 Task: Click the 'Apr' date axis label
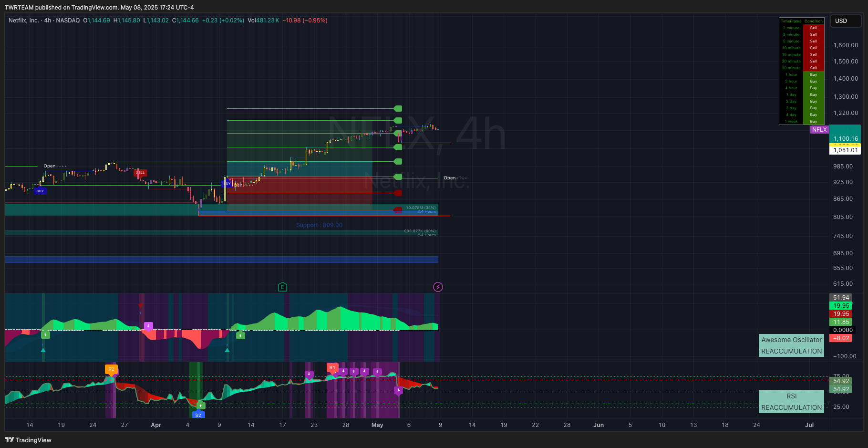pyautogui.click(x=156, y=425)
